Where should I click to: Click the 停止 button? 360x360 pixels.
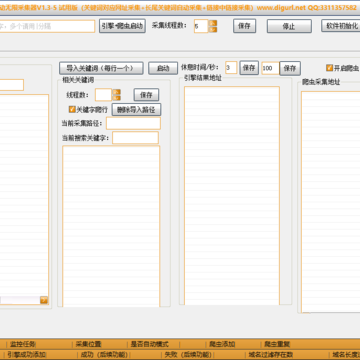(289, 26)
